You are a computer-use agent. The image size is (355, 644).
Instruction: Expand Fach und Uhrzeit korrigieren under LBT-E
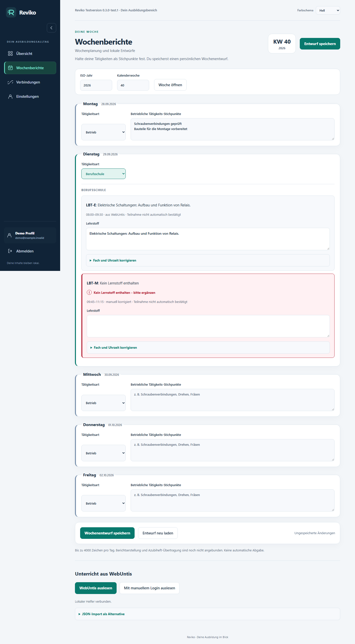(x=114, y=260)
